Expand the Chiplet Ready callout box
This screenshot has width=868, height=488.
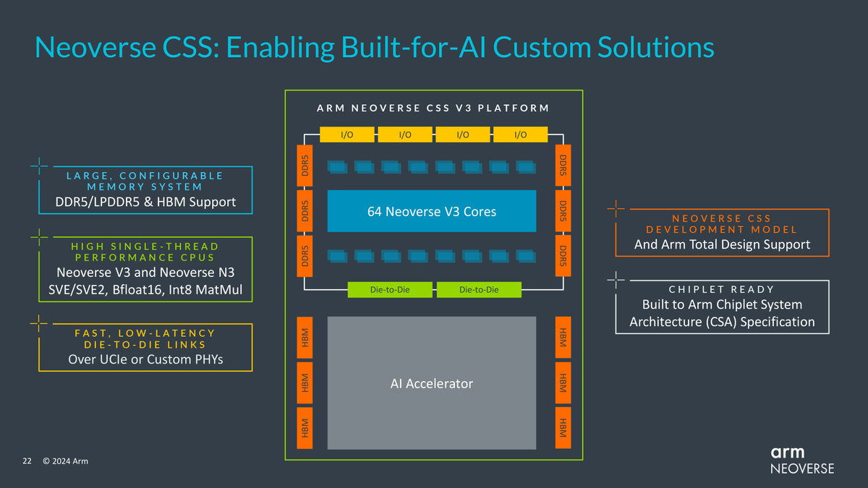[721, 307]
